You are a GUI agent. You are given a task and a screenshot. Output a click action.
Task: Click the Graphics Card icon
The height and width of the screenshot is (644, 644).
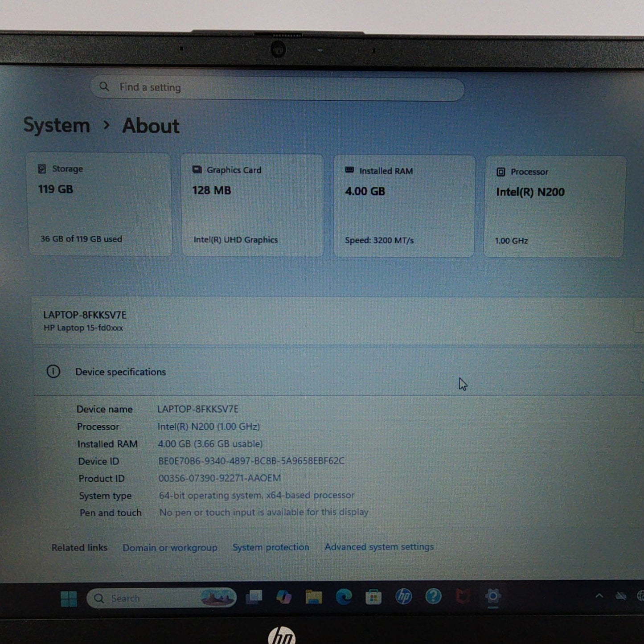[197, 170]
